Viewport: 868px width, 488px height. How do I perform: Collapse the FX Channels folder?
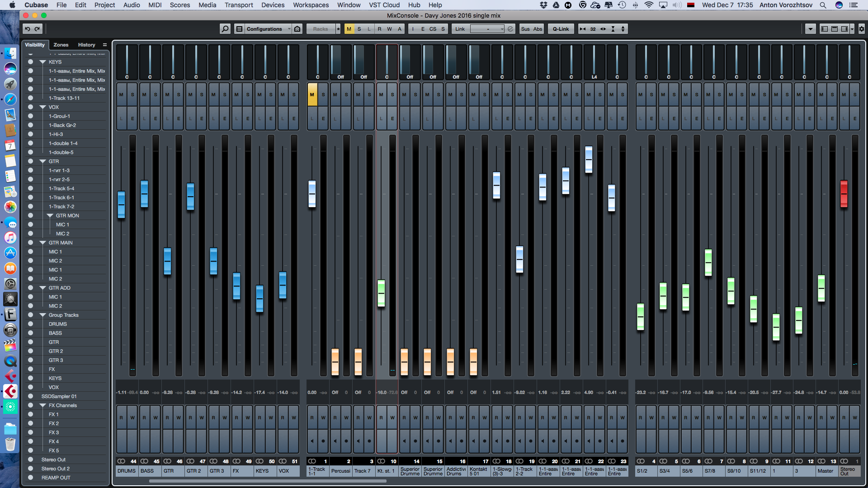(x=43, y=405)
